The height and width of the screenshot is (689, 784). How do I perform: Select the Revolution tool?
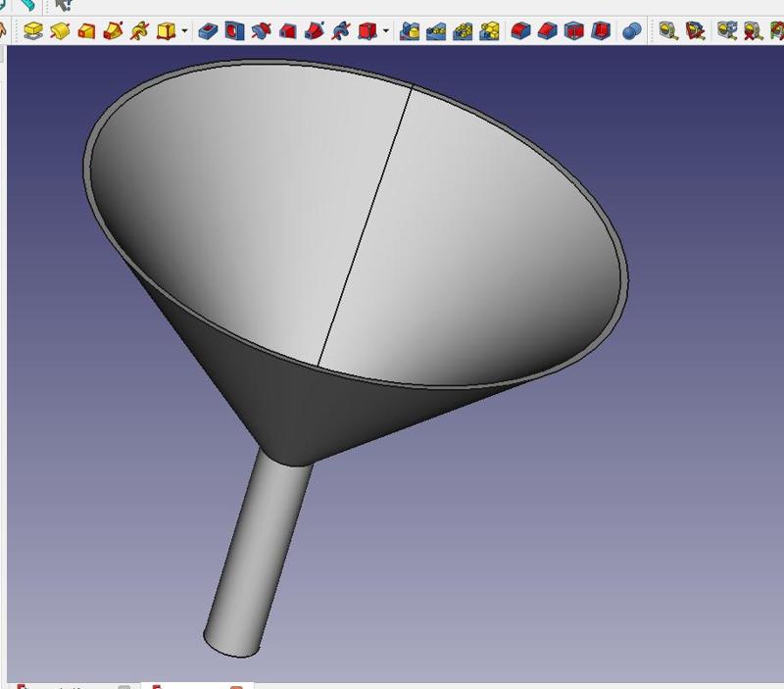coord(60,31)
